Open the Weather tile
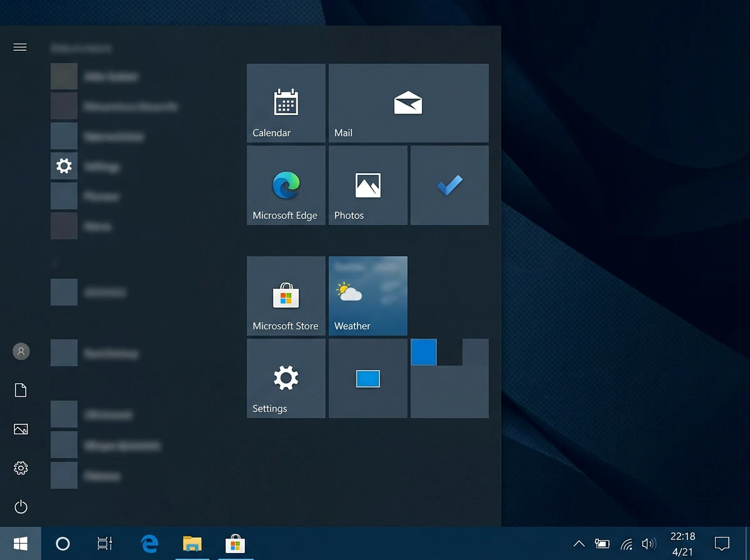The height and width of the screenshot is (560, 750). (x=368, y=296)
